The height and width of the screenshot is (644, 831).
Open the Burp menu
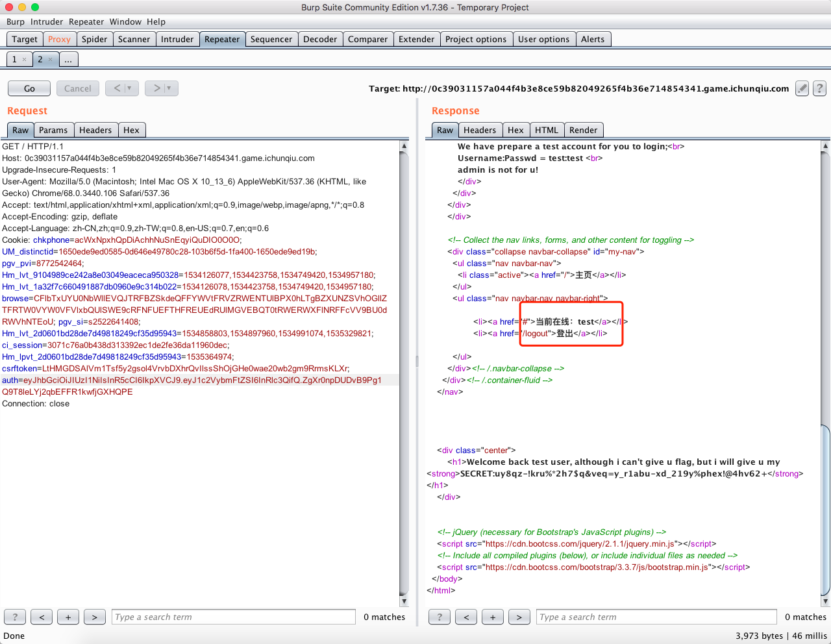point(16,21)
